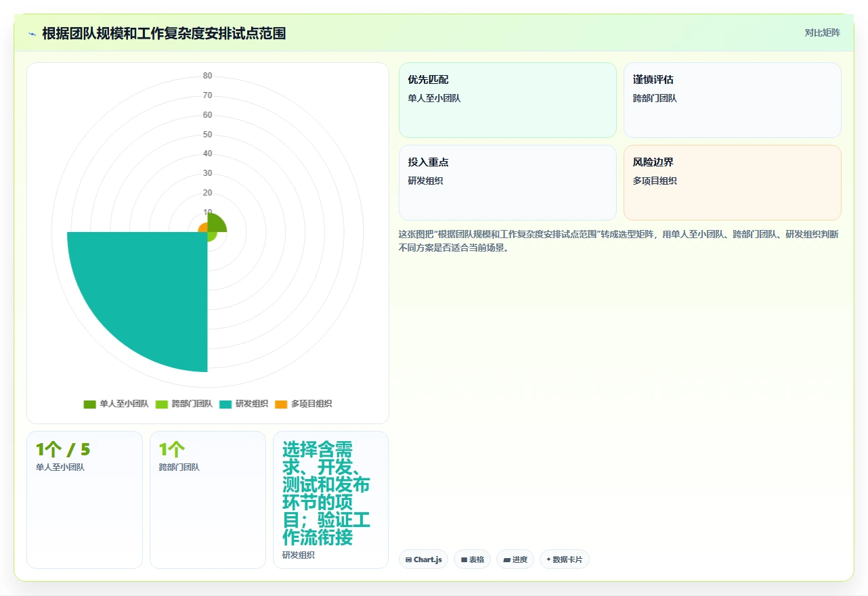Open the 谨慎评估 card
This screenshot has width=868, height=596.
point(733,100)
